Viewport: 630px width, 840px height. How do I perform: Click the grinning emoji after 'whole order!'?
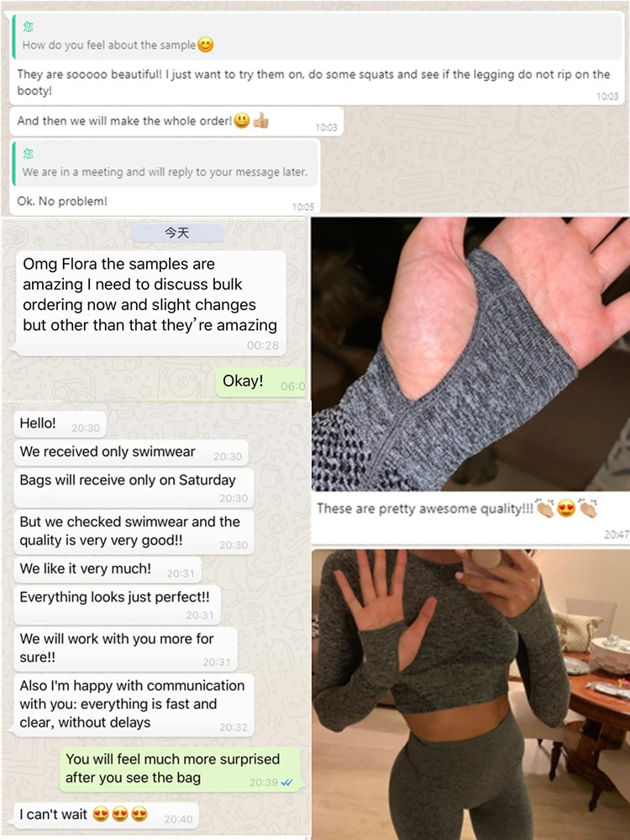(x=242, y=120)
